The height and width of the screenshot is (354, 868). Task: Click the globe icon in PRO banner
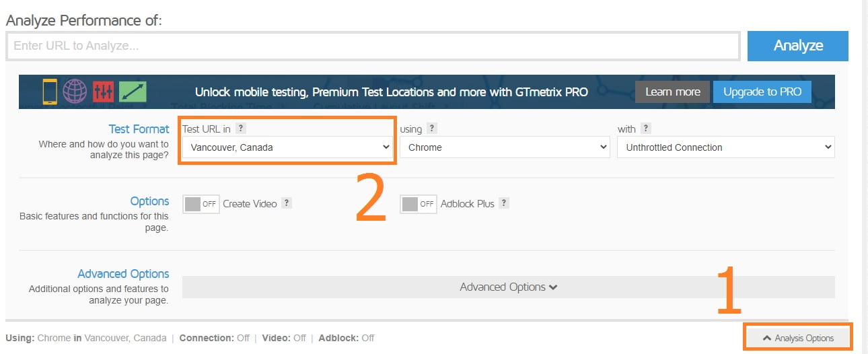[75, 91]
